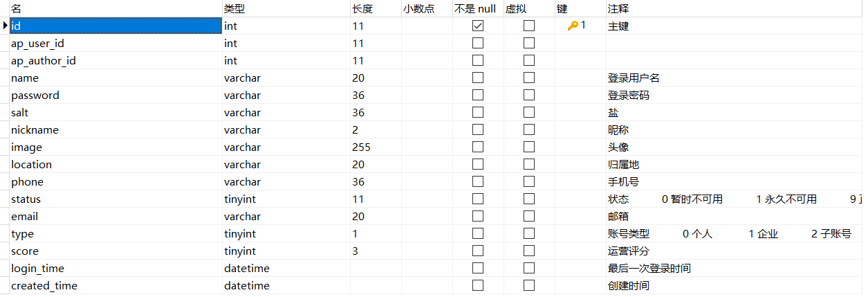This screenshot has width=868, height=297.
Task: Click the current-row arrow indicator beside id
Action: click(6, 26)
